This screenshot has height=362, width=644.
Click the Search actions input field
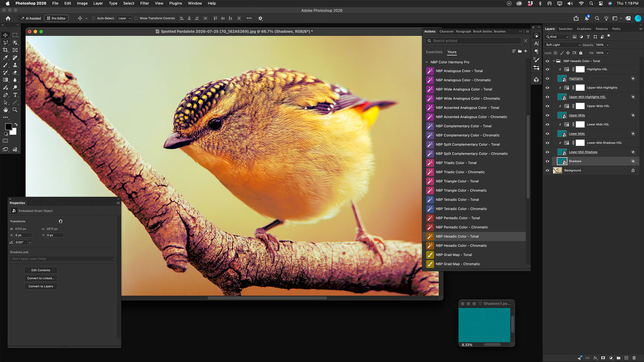point(473,41)
